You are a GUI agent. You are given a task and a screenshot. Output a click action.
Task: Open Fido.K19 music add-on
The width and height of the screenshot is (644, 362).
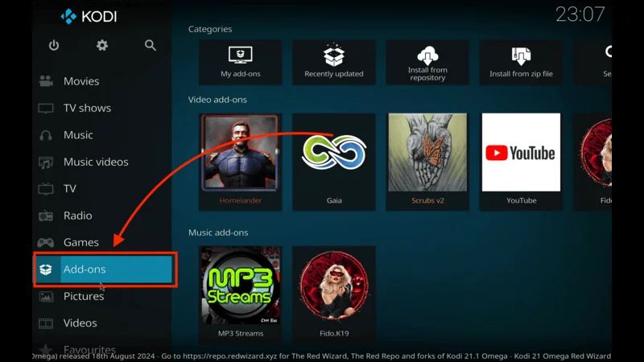pos(334,294)
